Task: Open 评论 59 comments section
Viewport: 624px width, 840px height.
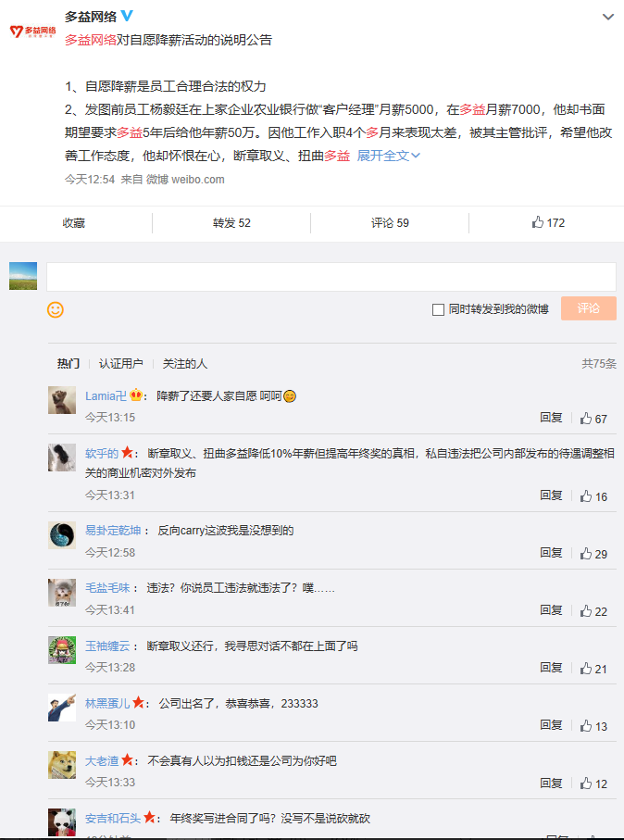Action: (x=390, y=223)
